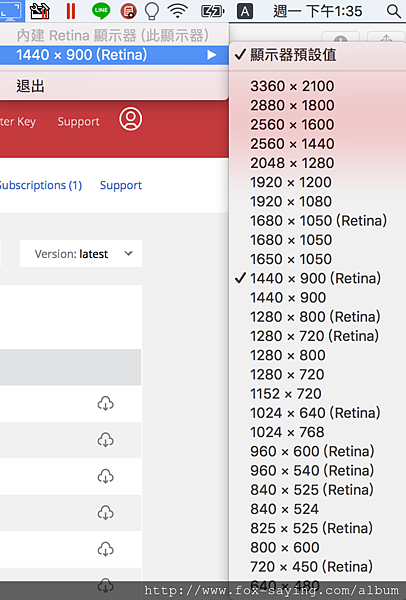Open the battery status icon
The image size is (406, 600).
point(212,11)
